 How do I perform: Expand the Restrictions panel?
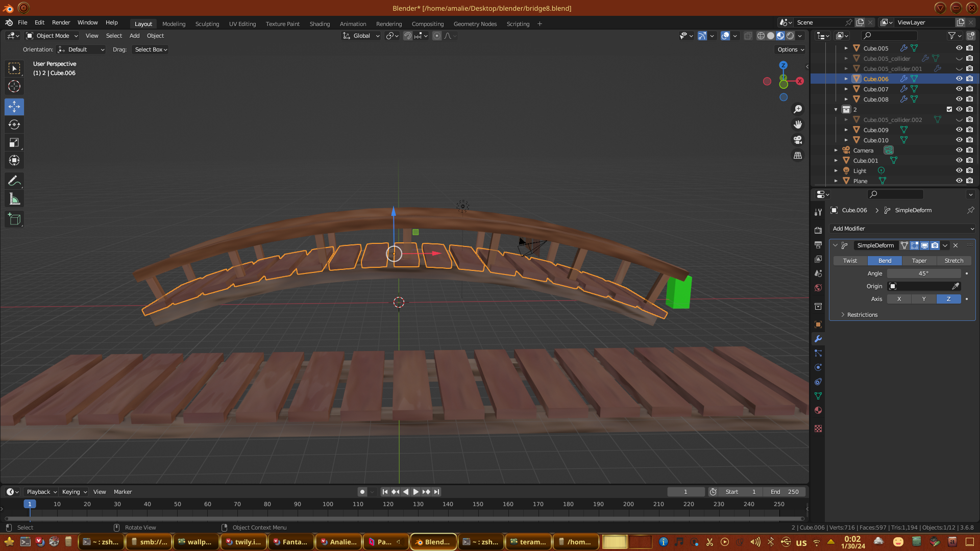(x=862, y=315)
